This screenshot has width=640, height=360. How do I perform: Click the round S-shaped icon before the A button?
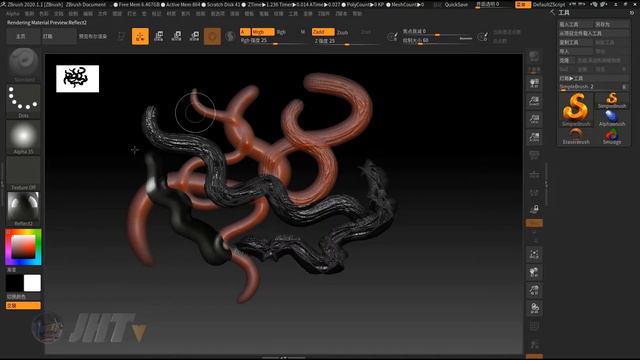[230, 36]
